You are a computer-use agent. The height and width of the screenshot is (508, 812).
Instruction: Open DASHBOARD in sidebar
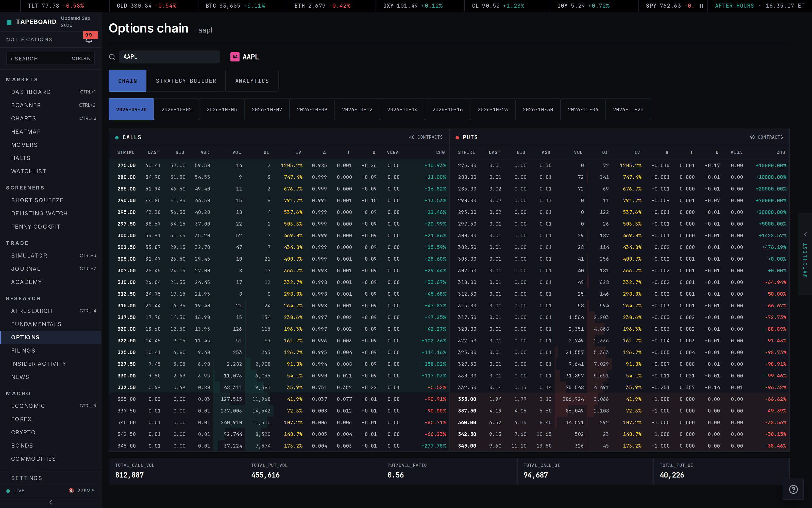(x=51, y=92)
